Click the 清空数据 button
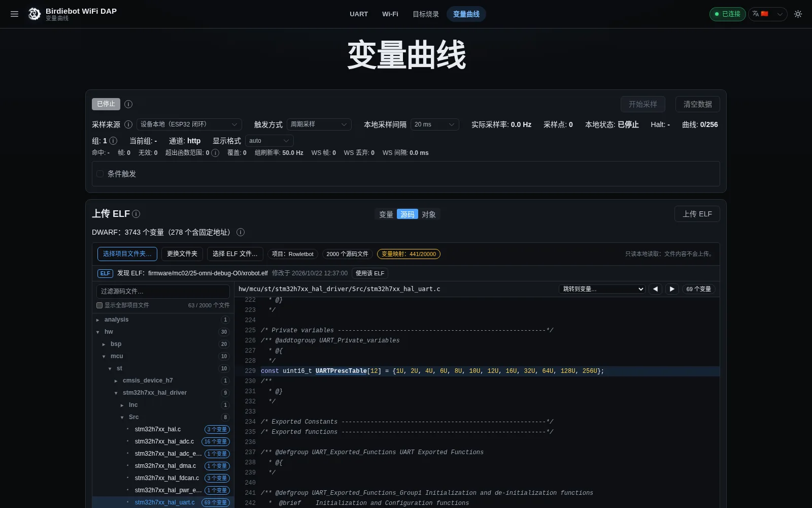Viewport: 812px width, 508px height. 697,104
